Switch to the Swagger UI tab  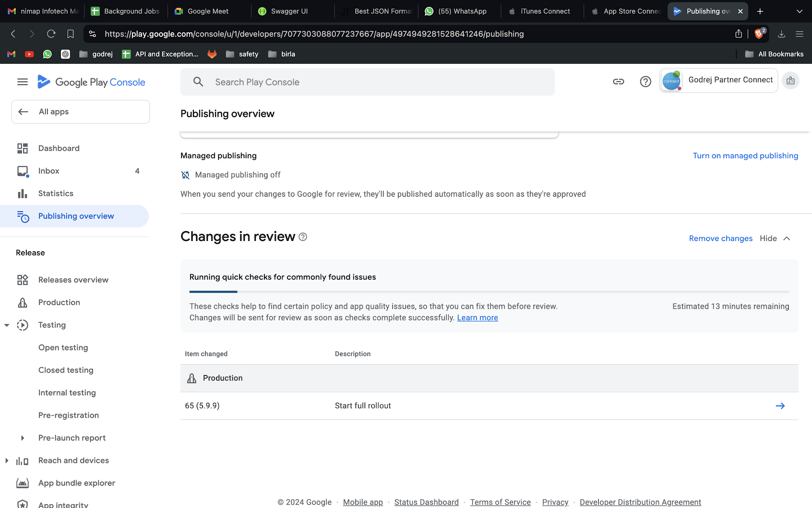[289, 11]
